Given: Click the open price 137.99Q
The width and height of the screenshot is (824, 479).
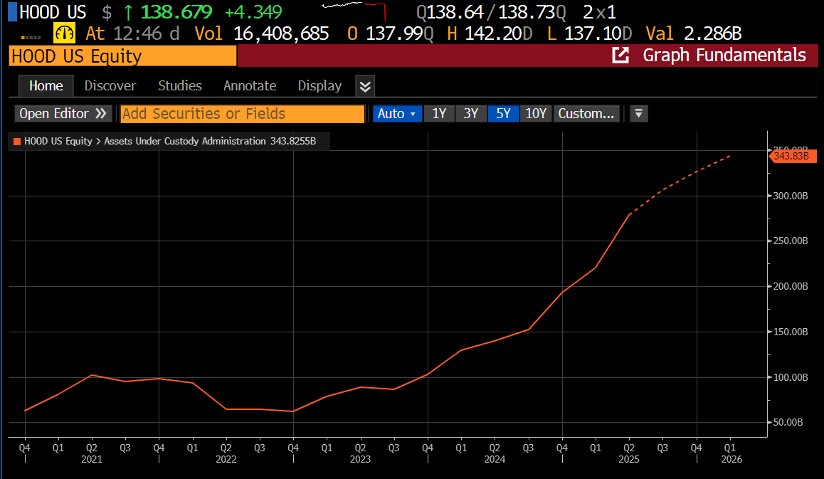Looking at the screenshot, I should tap(399, 34).
